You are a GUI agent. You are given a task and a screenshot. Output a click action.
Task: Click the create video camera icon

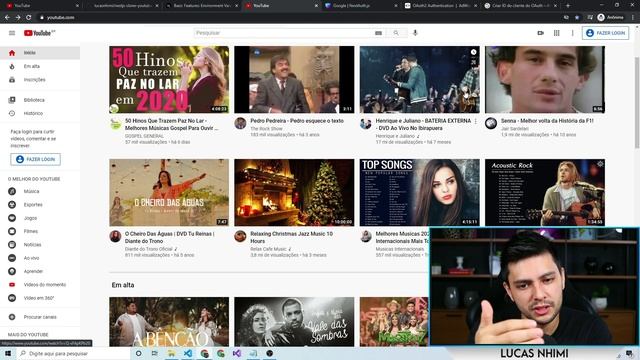click(540, 33)
